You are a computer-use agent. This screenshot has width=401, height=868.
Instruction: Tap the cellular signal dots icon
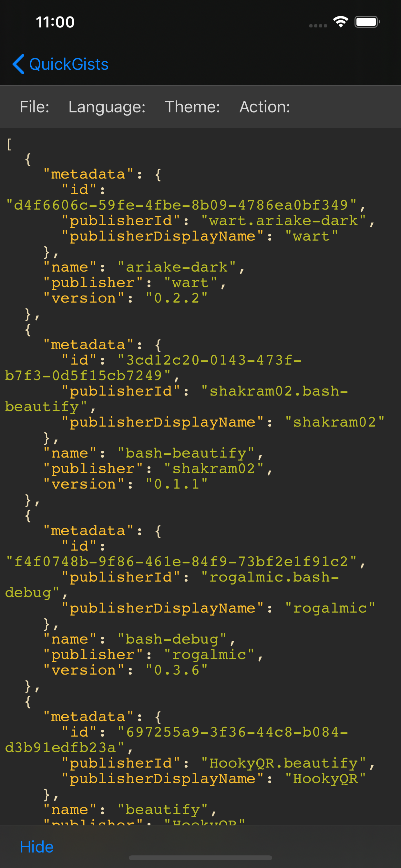318,26
